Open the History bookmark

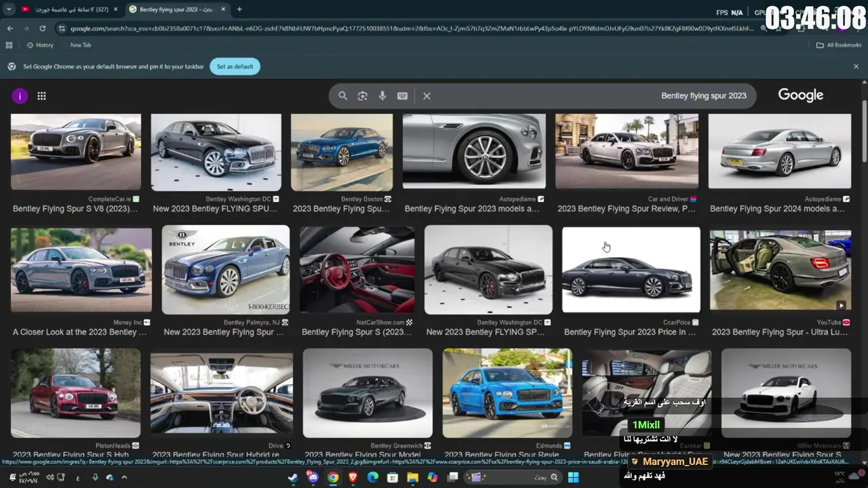point(40,45)
